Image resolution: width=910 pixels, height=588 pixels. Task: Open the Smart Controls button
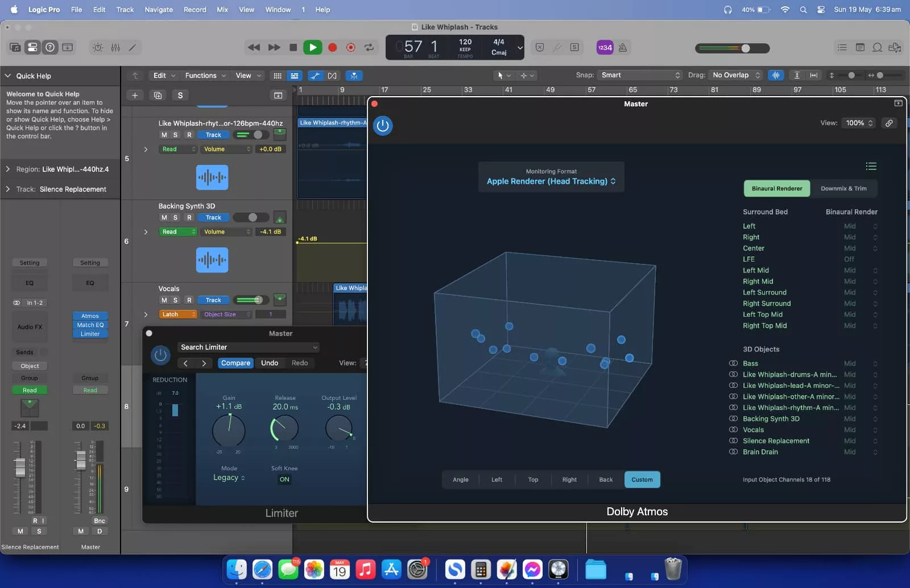(98, 48)
